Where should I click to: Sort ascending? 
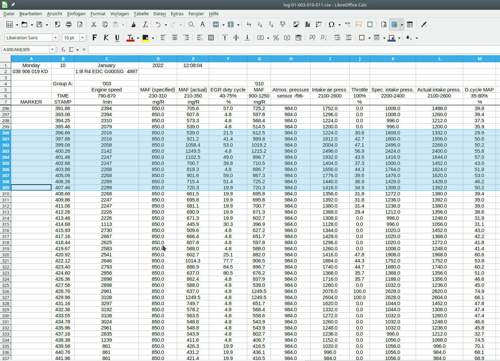tap(260, 24)
